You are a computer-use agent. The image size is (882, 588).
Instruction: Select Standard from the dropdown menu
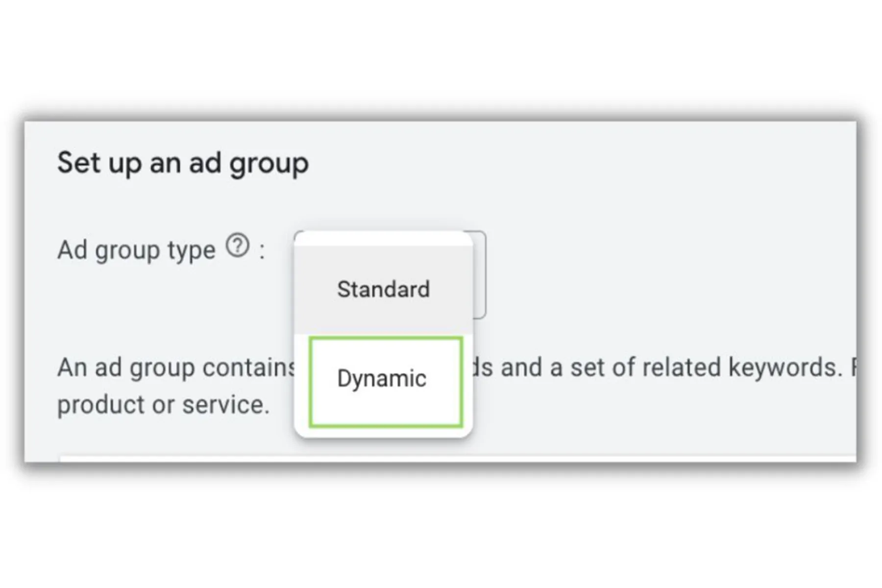tap(383, 289)
